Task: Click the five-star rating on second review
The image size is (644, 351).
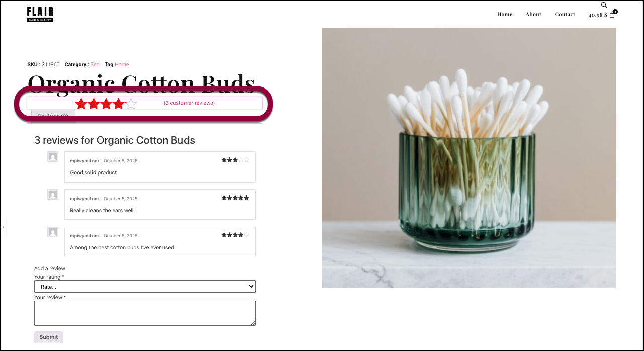Action: tap(235, 198)
